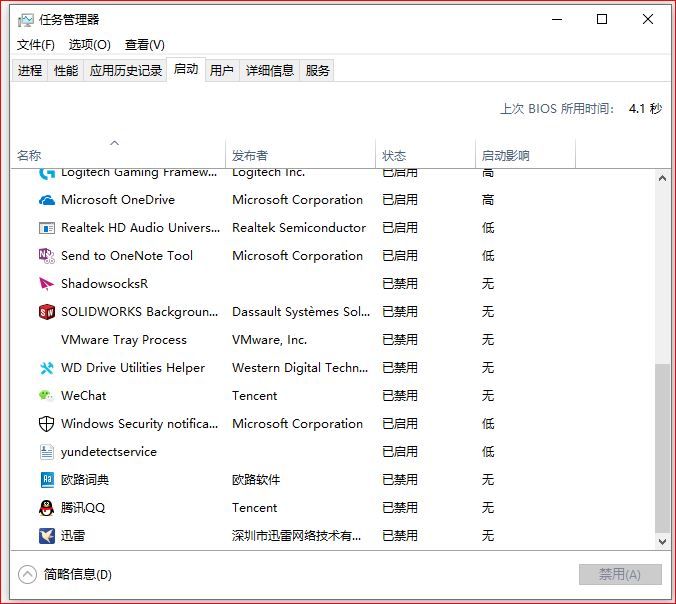Image resolution: width=676 pixels, height=604 pixels.
Task: Select the 欧路词典 entry name
Action: pos(85,480)
